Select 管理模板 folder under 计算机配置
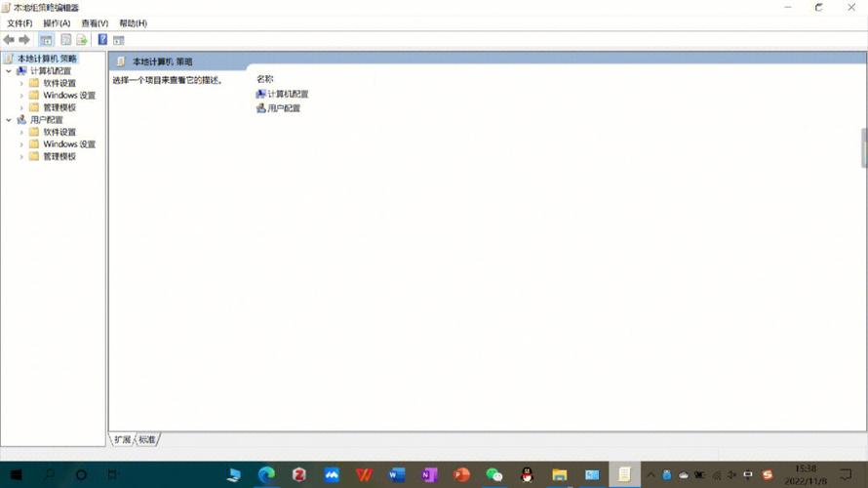The width and height of the screenshot is (868, 488). tap(59, 107)
